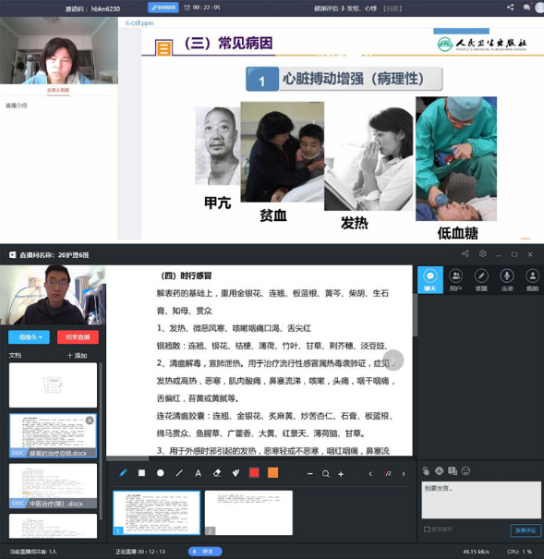Select the eraser tool
This screenshot has height=559, width=544.
217,473
